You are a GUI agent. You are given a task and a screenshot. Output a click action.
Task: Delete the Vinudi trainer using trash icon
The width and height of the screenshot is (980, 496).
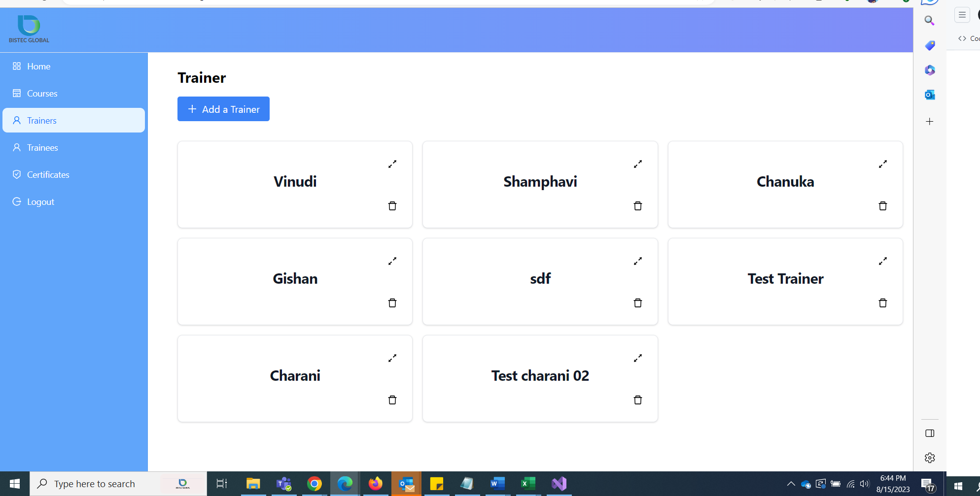[x=392, y=206]
